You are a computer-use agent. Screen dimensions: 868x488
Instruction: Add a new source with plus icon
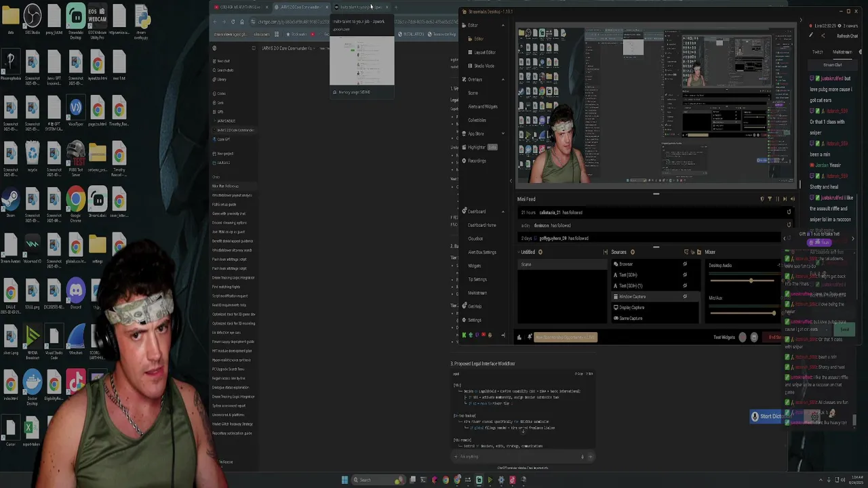tap(633, 252)
